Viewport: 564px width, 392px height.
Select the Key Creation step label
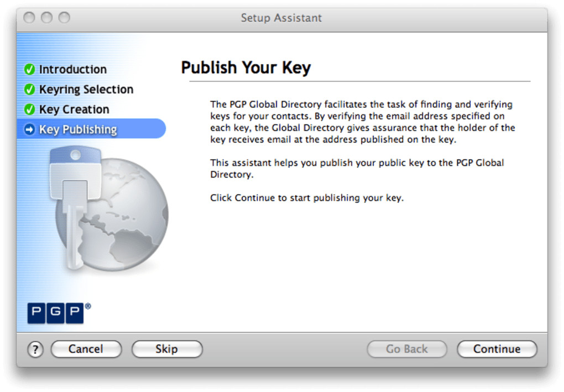[74, 109]
